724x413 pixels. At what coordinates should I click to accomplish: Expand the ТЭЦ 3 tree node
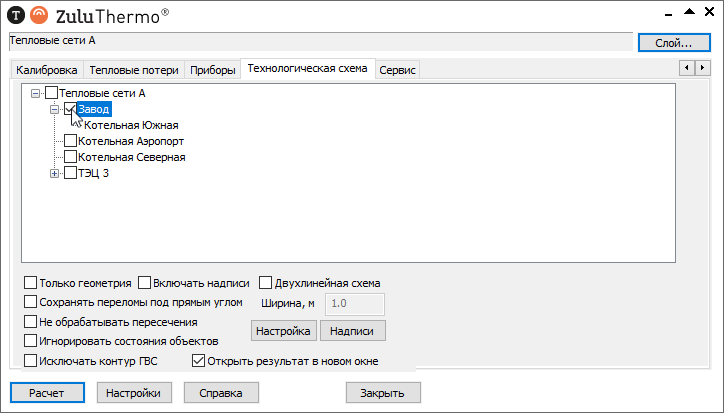pyautogui.click(x=54, y=174)
